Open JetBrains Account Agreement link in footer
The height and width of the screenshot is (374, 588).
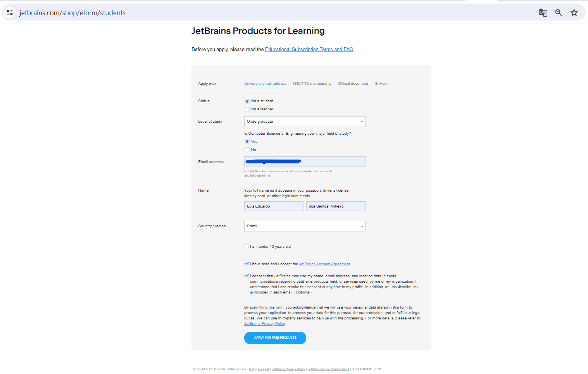pyautogui.click(x=328, y=369)
